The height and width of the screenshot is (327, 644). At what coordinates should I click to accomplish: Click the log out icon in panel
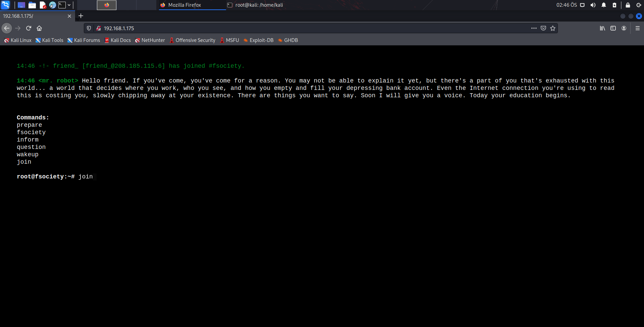(639, 5)
